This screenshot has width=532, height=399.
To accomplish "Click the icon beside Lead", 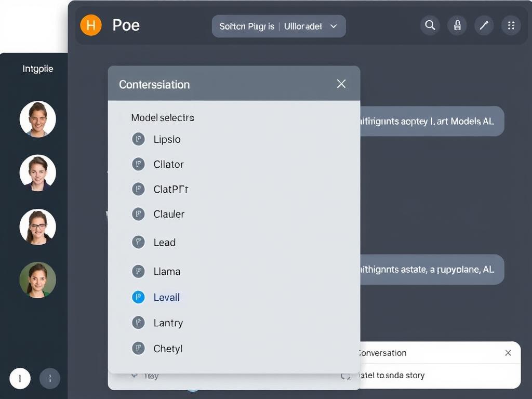I will [x=138, y=242].
